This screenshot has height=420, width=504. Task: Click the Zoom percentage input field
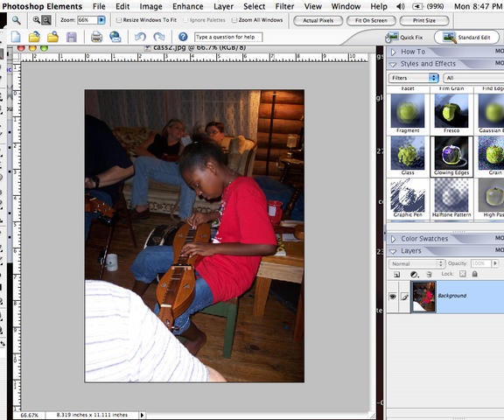click(87, 20)
